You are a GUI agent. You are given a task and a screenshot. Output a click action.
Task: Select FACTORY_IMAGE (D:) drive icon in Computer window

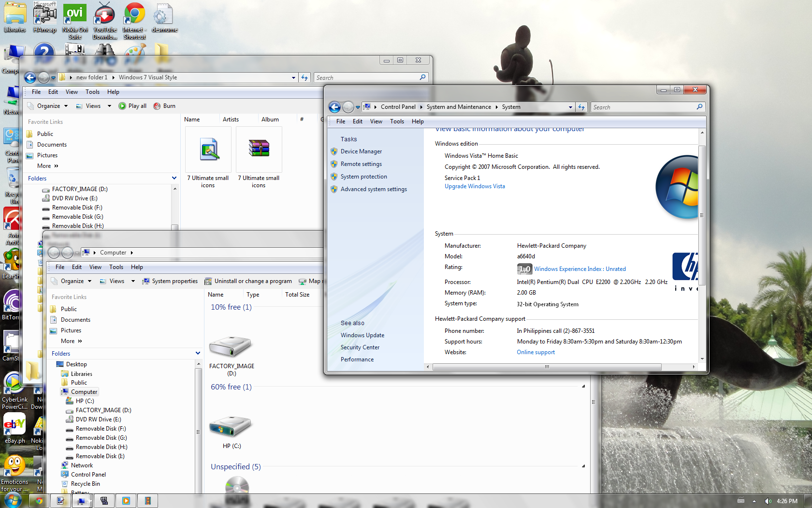pyautogui.click(x=231, y=355)
